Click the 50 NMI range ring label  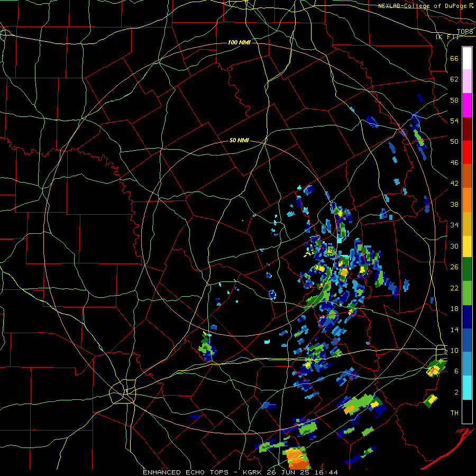point(239,140)
